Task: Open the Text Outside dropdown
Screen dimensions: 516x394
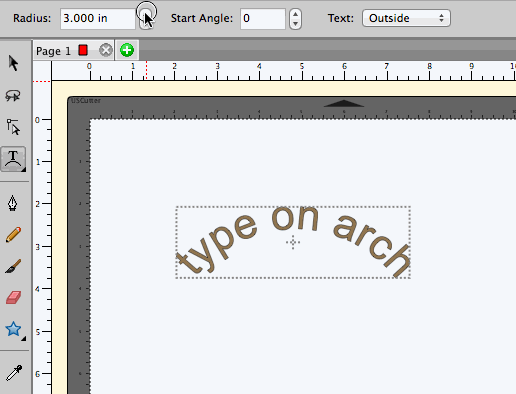Action: (406, 18)
